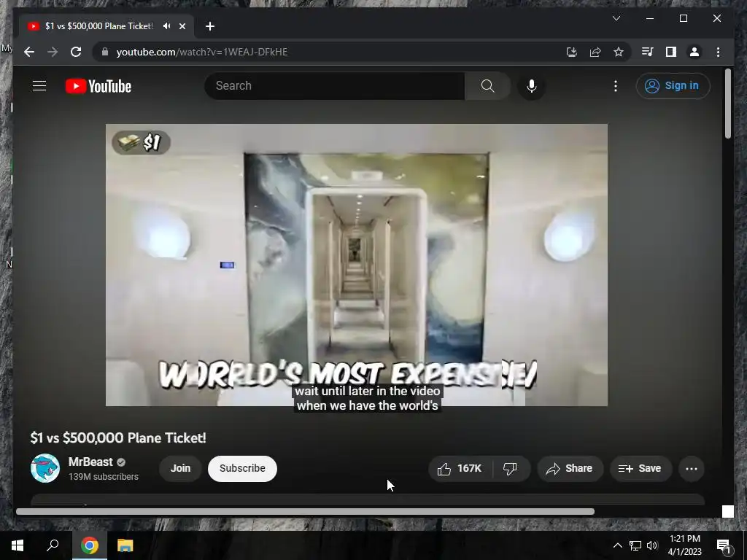
Task: Open network status tray icon
Action: [635, 545]
